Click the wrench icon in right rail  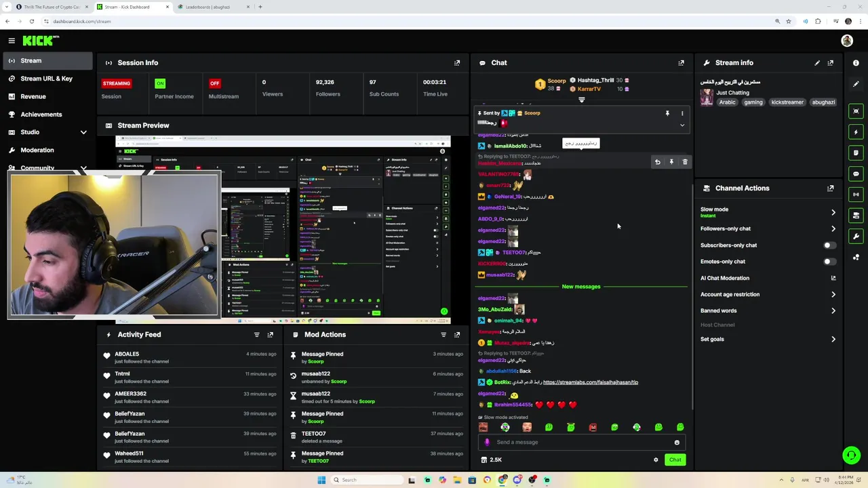(856, 237)
